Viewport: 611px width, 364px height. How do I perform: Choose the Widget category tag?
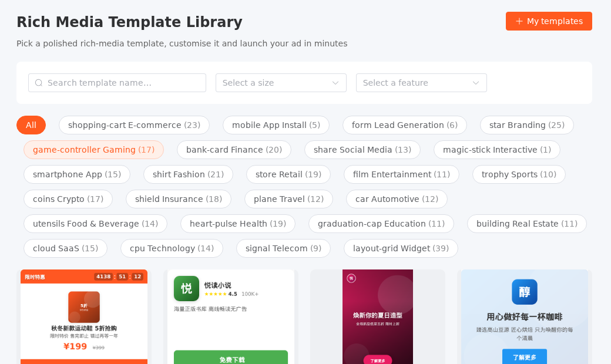pos(401,248)
